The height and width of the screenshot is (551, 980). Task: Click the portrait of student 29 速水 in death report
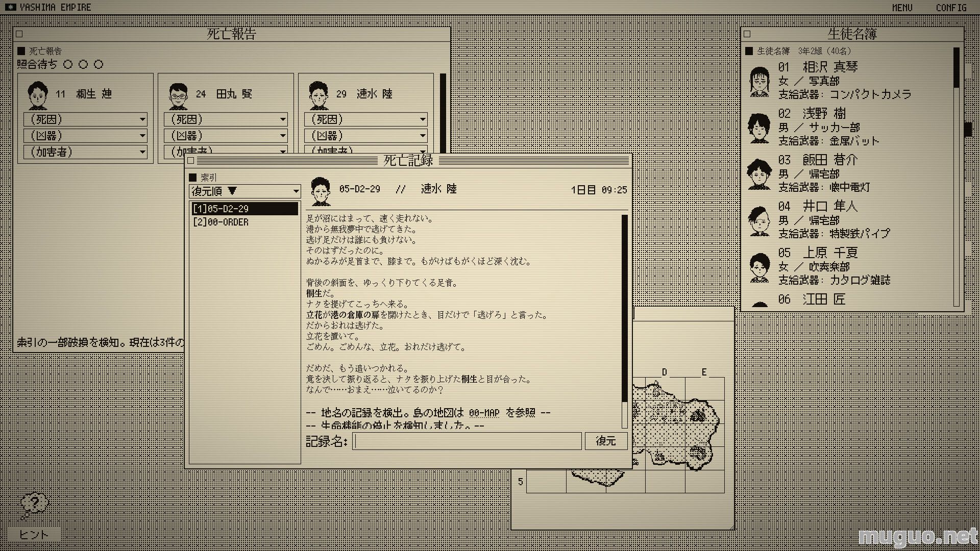(318, 95)
